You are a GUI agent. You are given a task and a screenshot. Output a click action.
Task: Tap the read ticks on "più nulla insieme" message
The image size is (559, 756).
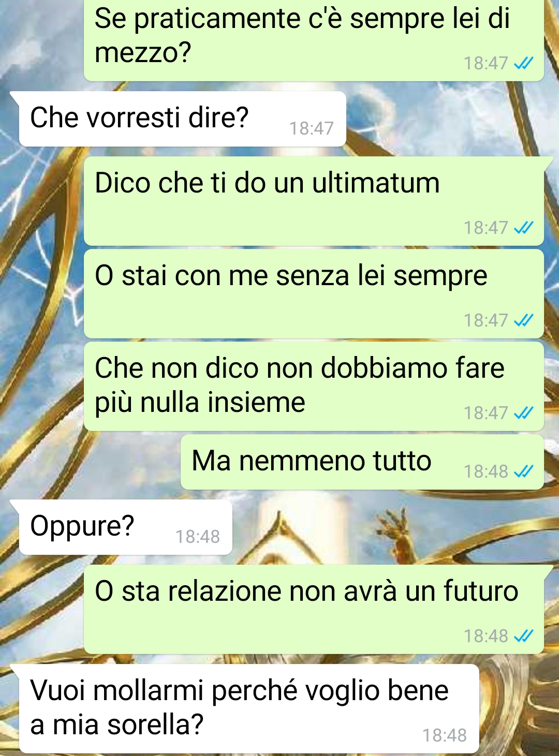pyautogui.click(x=523, y=413)
